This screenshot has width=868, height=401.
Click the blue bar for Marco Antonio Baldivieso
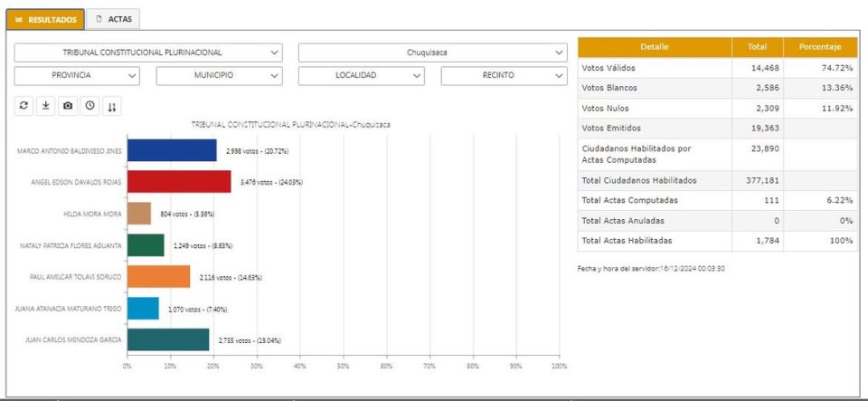pos(172,150)
